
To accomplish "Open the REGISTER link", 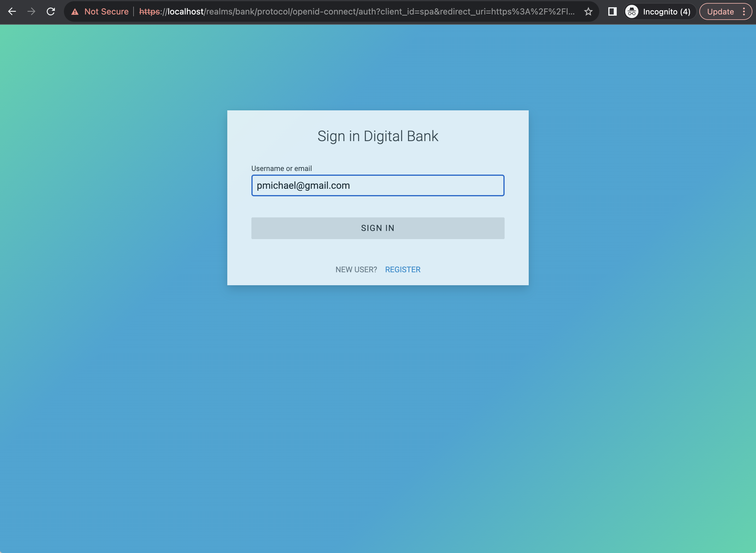I will pos(403,270).
